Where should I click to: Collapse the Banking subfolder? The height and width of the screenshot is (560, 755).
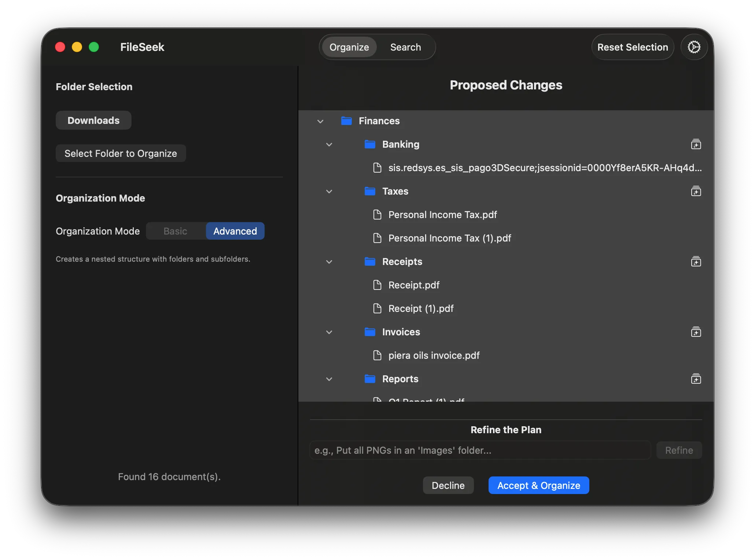[x=329, y=145]
